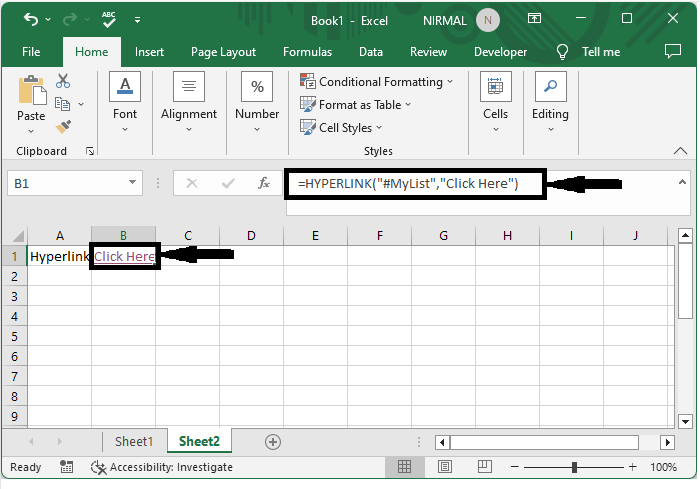The image size is (700, 489).
Task: Open the Name Box dropdown arrow
Action: (x=132, y=182)
